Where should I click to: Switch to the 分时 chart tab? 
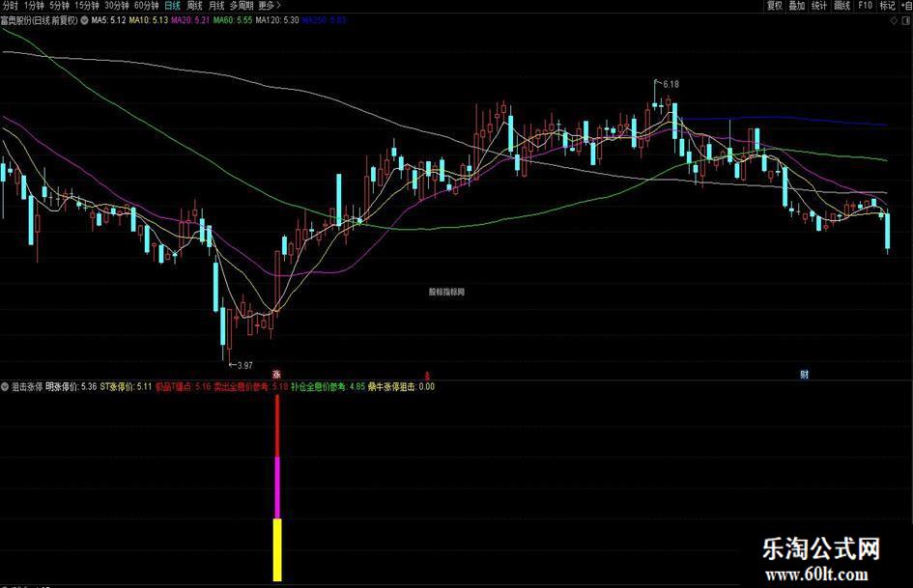pos(10,5)
